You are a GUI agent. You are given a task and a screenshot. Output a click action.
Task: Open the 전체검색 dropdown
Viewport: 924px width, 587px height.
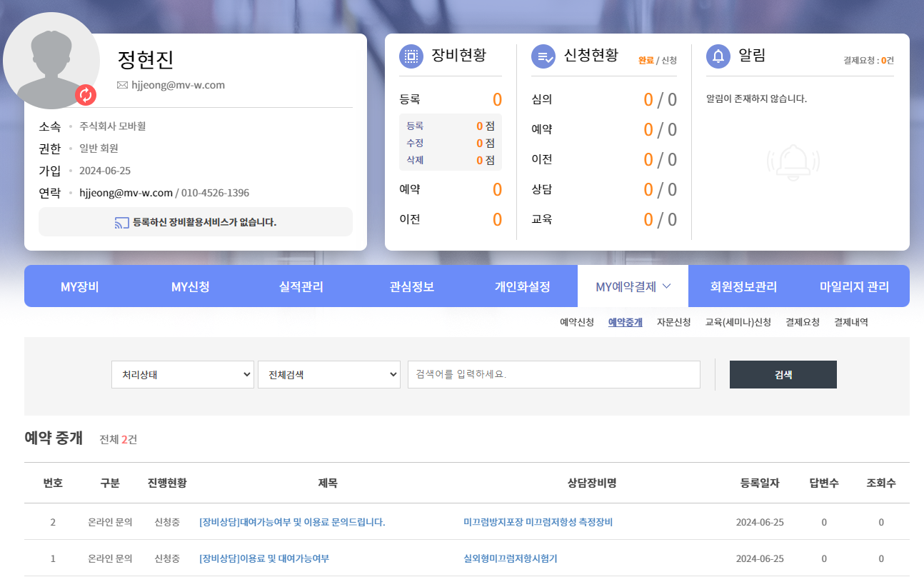click(328, 374)
